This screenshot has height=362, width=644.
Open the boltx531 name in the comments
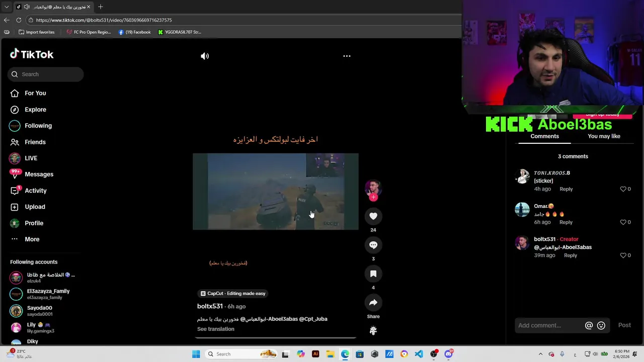(545, 239)
